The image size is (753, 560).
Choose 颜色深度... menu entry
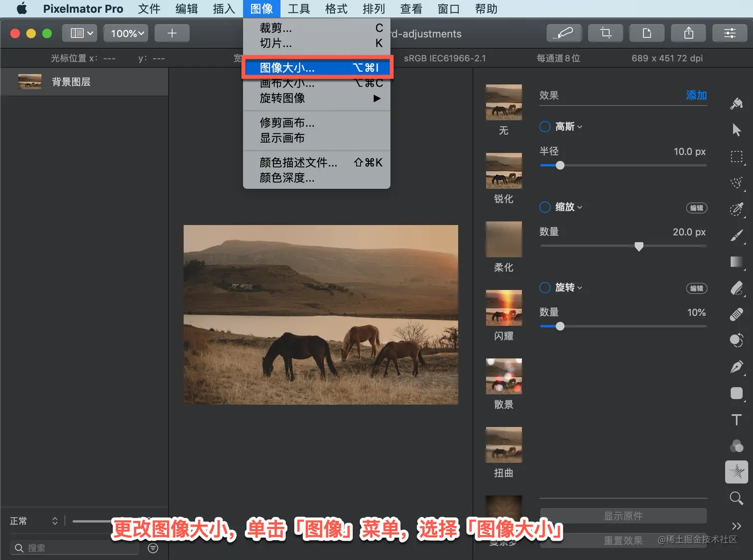[x=317, y=178]
